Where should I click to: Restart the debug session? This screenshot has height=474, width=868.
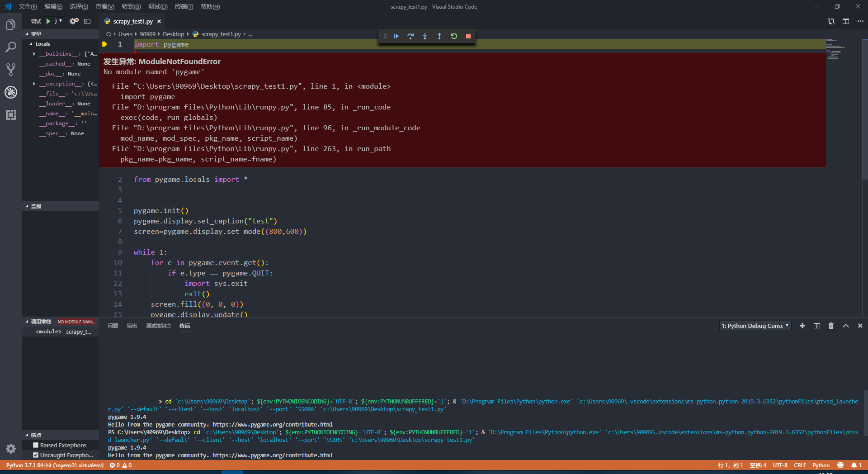[454, 36]
